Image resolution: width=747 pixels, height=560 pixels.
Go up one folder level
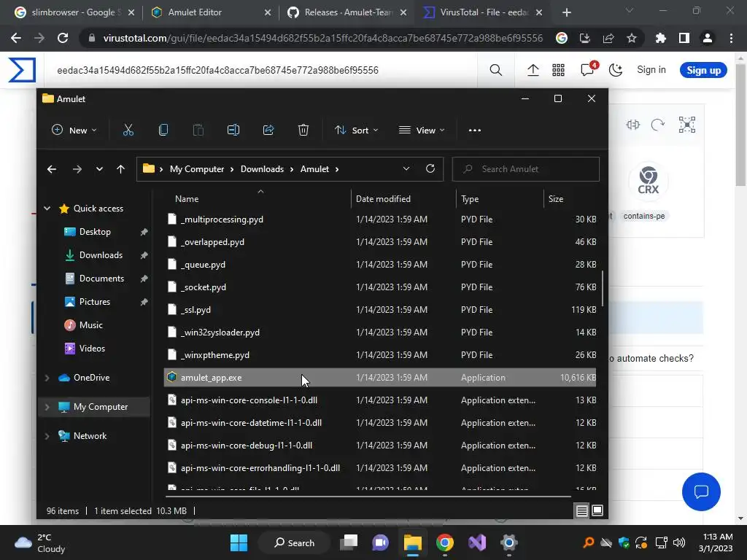click(120, 169)
